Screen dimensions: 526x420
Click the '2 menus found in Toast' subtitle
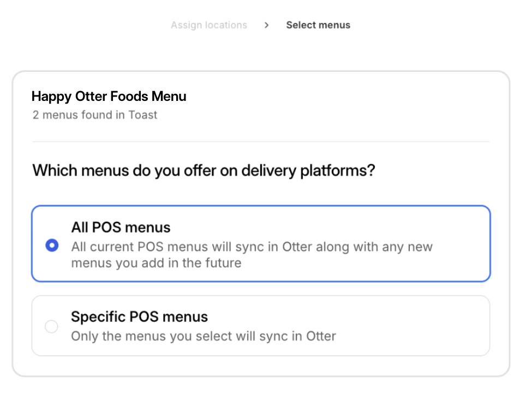[94, 115]
